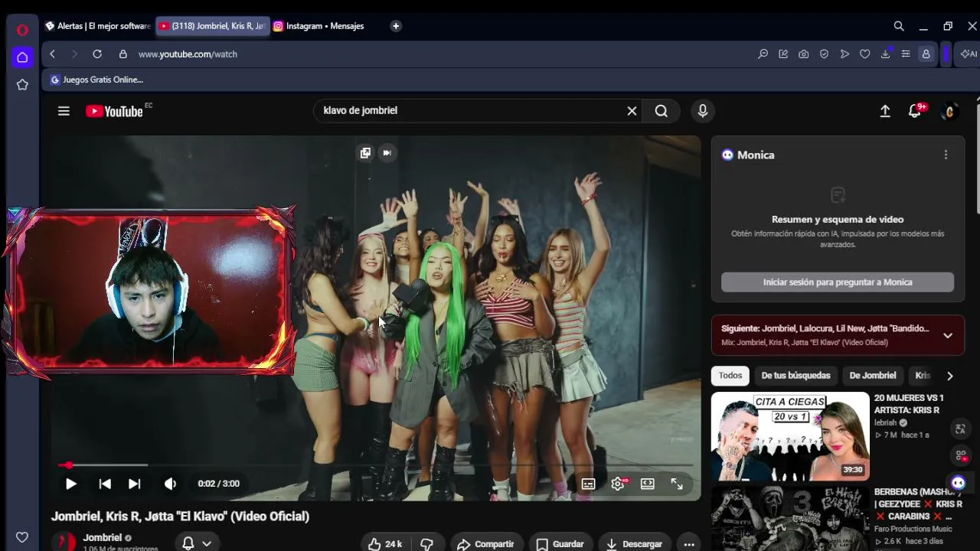The height and width of the screenshot is (551, 980).
Task: Switch to the Instagram Mensajes tab
Action: pos(318,26)
